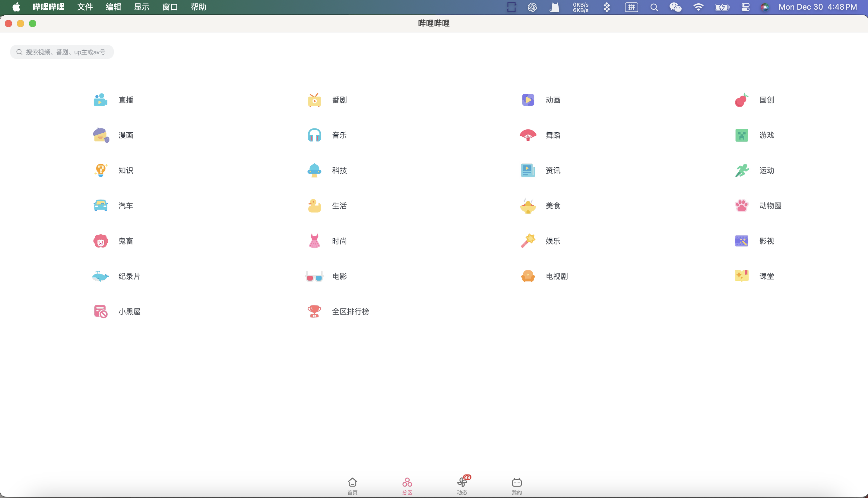Screen dimensions: 868x498
Task: Open the 知识 lightbulb icon
Action: click(101, 170)
